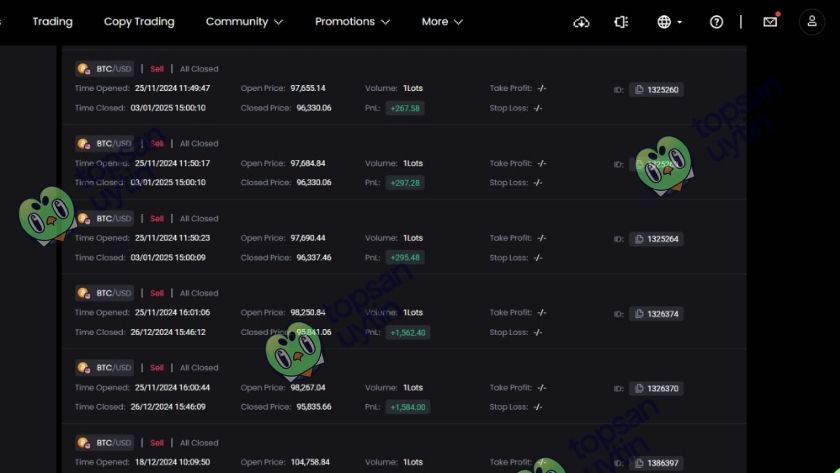The height and width of the screenshot is (473, 840).
Task: Open the globe language selector
Action: tap(669, 22)
